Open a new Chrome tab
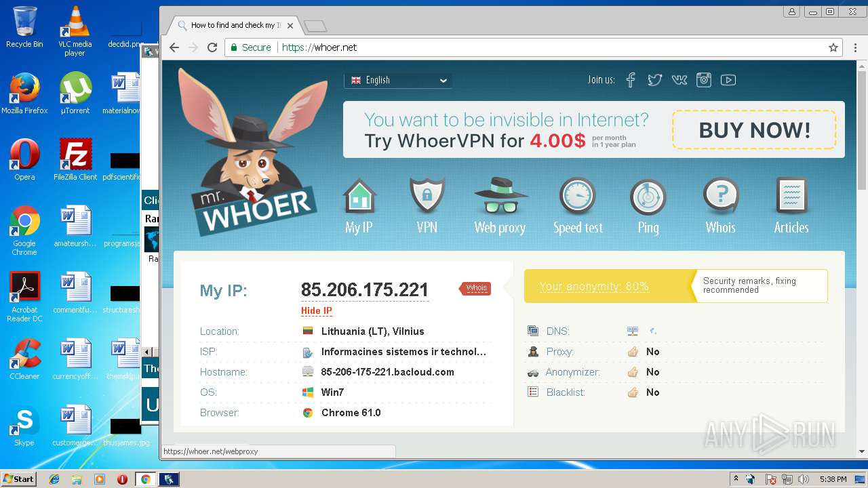 [315, 26]
